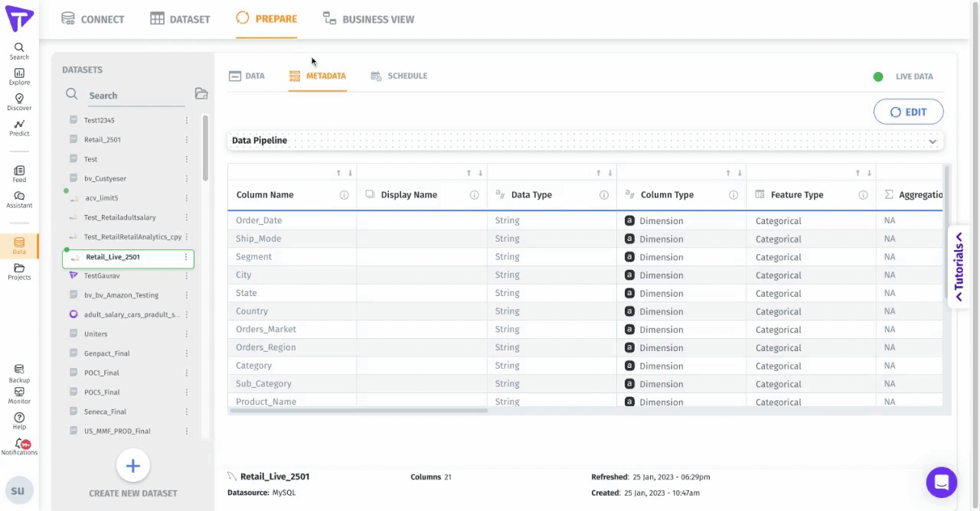Switch to the Schedule tab

pyautogui.click(x=399, y=76)
